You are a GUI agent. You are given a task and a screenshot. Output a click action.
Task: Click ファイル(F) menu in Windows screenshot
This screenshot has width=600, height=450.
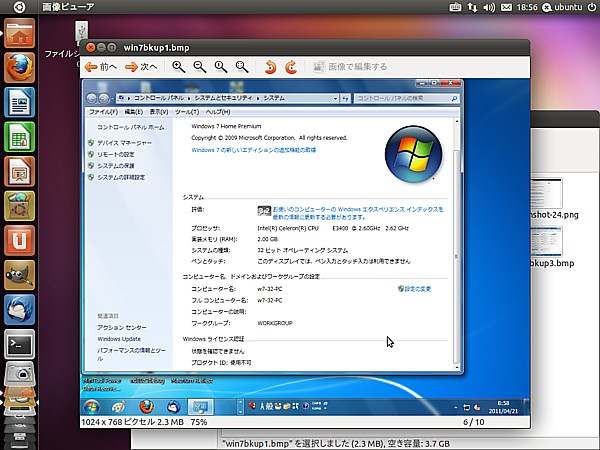tap(103, 112)
